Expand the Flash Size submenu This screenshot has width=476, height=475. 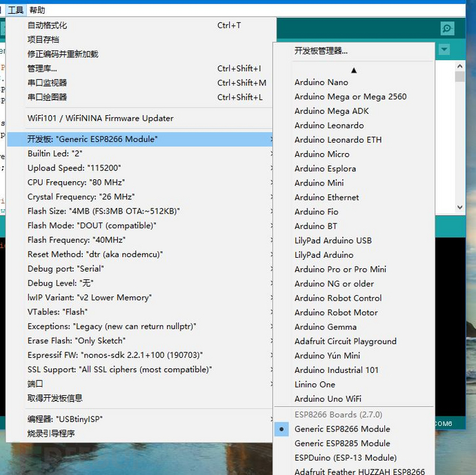(139, 211)
